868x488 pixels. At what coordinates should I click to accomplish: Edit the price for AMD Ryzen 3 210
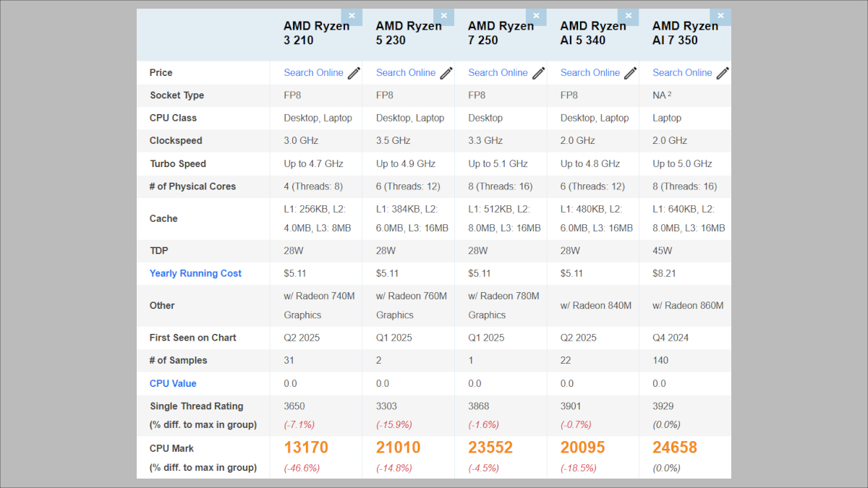[353, 72]
